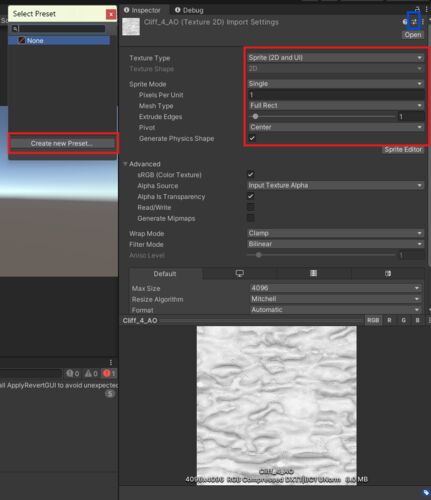Image resolution: width=431 pixels, height=500 pixels.
Task: Open the help reference icon beside presets
Action: tap(405, 22)
